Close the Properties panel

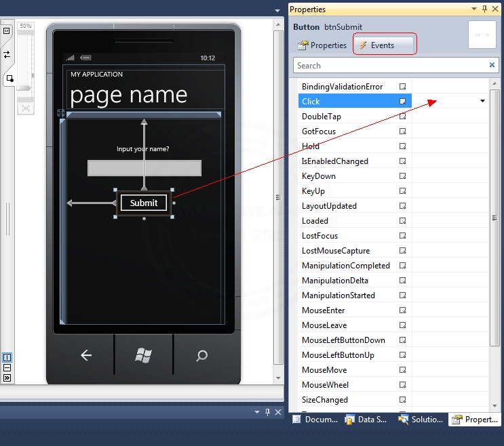point(495,9)
